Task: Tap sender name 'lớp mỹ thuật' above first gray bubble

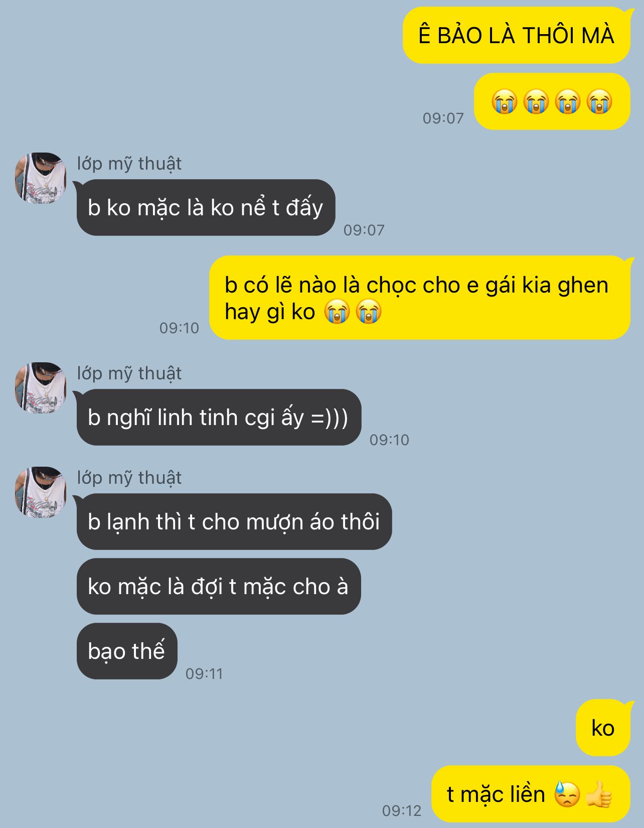Action: 129,164
